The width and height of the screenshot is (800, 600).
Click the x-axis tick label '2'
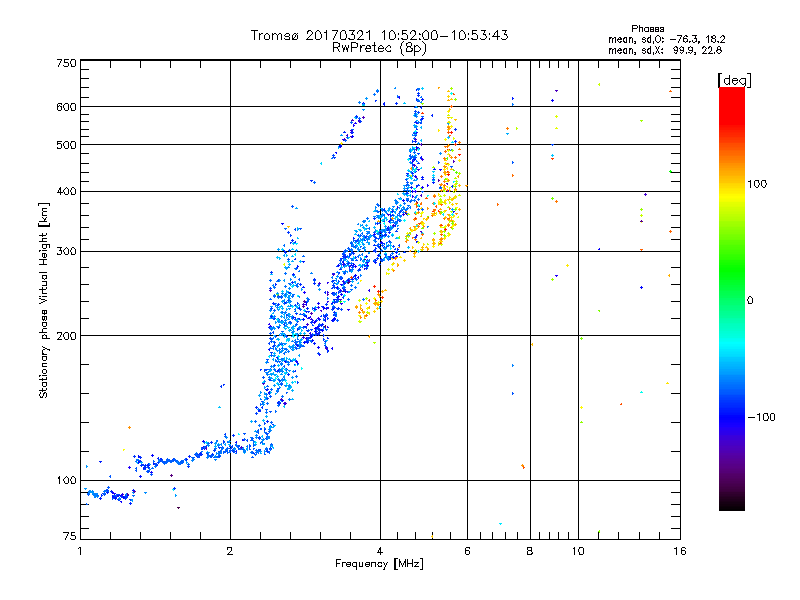click(x=230, y=551)
